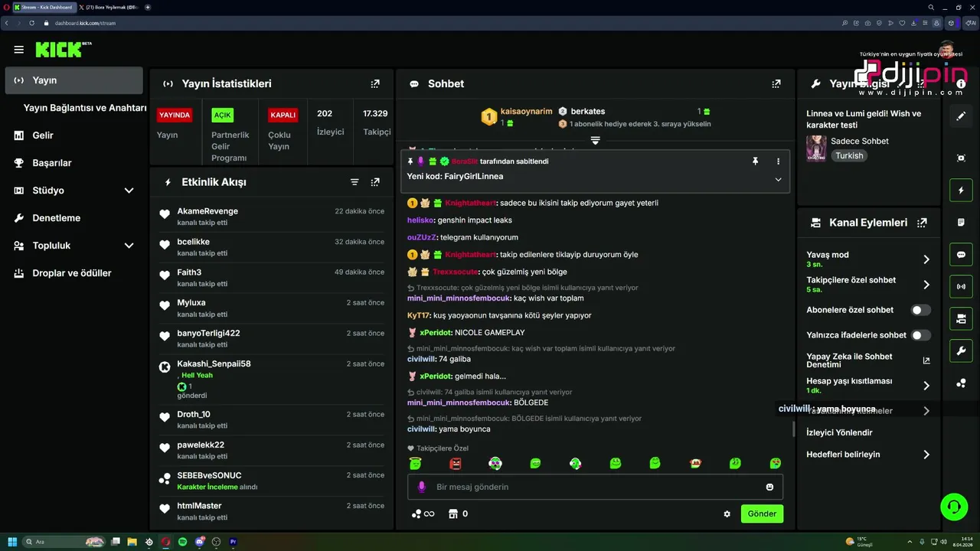Open the green headset support button
The height and width of the screenshot is (551, 980).
[954, 507]
